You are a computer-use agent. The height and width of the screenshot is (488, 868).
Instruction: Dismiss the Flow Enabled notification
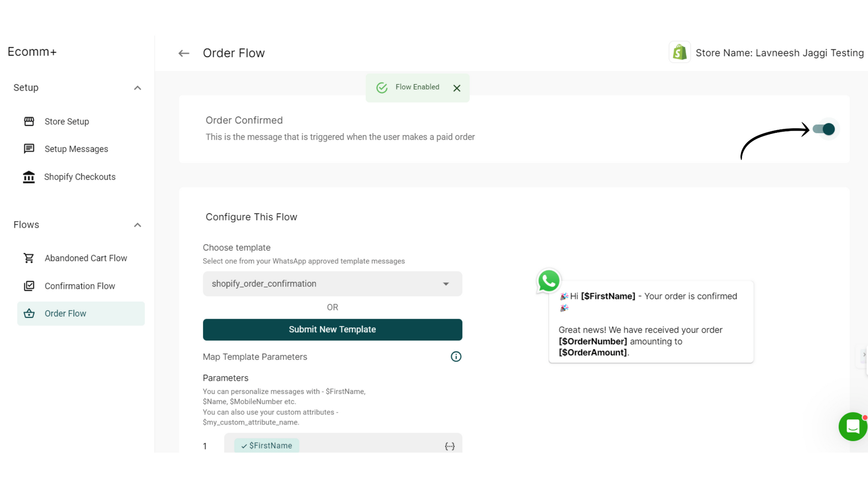tap(457, 88)
